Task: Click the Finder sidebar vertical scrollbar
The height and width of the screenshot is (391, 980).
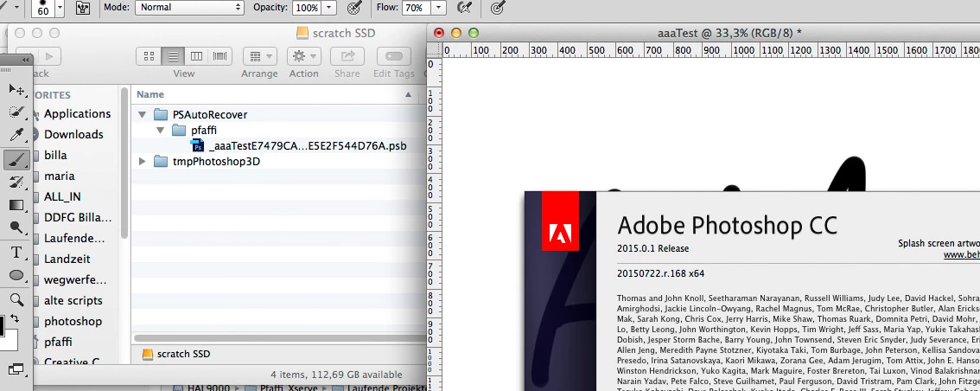Action: click(x=124, y=164)
